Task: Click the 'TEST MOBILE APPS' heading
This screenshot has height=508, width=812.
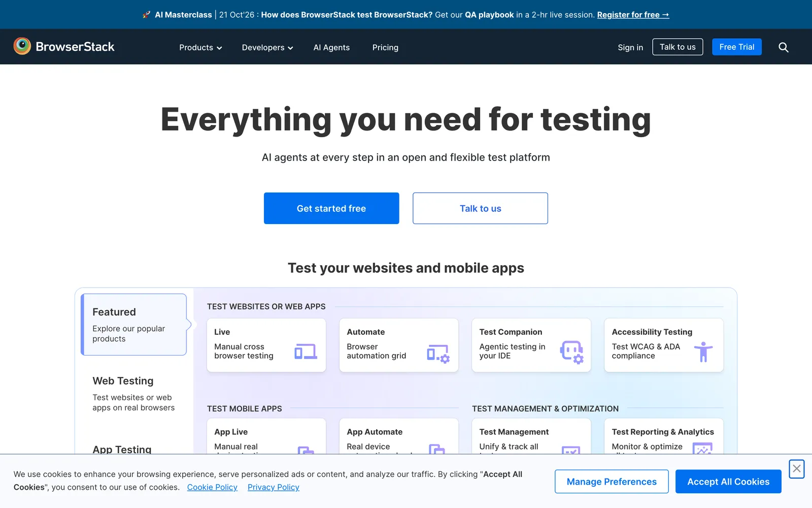Action: 245,408
